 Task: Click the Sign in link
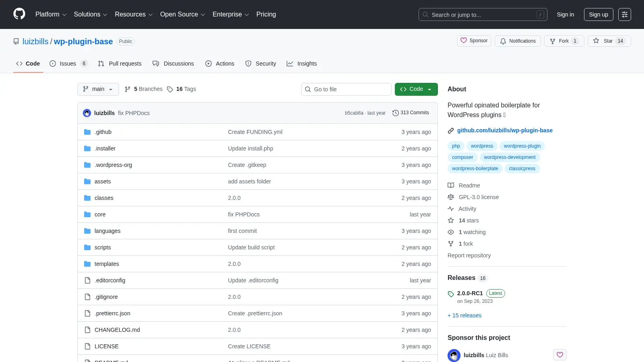(566, 14)
